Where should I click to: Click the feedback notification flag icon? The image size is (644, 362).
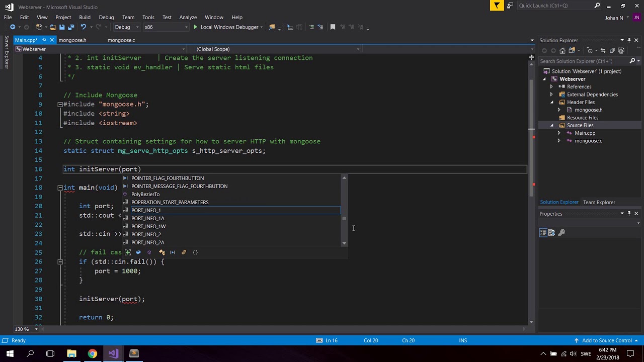[x=497, y=6]
